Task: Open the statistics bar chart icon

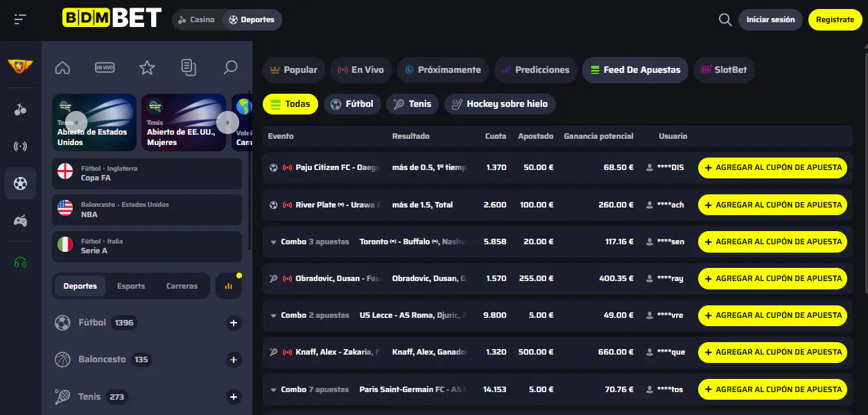Action: pos(229,286)
